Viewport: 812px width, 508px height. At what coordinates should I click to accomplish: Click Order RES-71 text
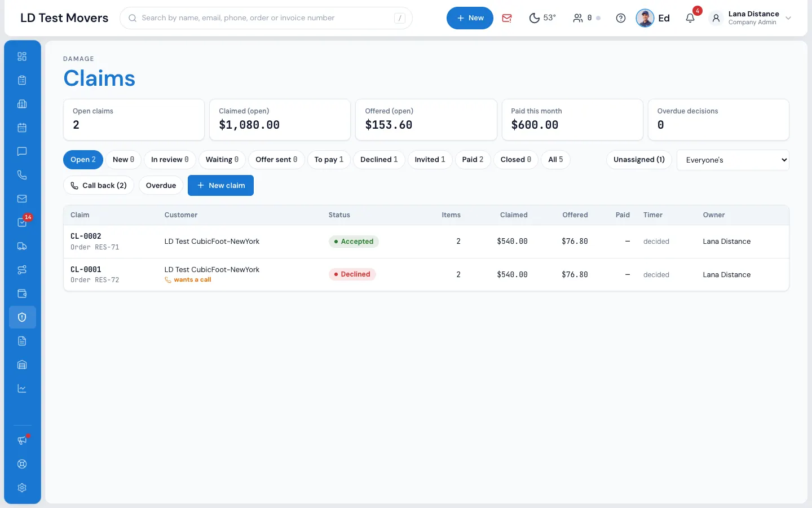click(x=95, y=247)
